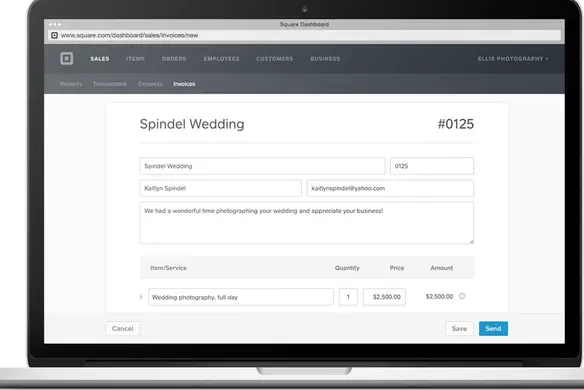Image resolution: width=584 pixels, height=390 pixels.
Task: Switch to the Deposits tab
Action: point(150,84)
